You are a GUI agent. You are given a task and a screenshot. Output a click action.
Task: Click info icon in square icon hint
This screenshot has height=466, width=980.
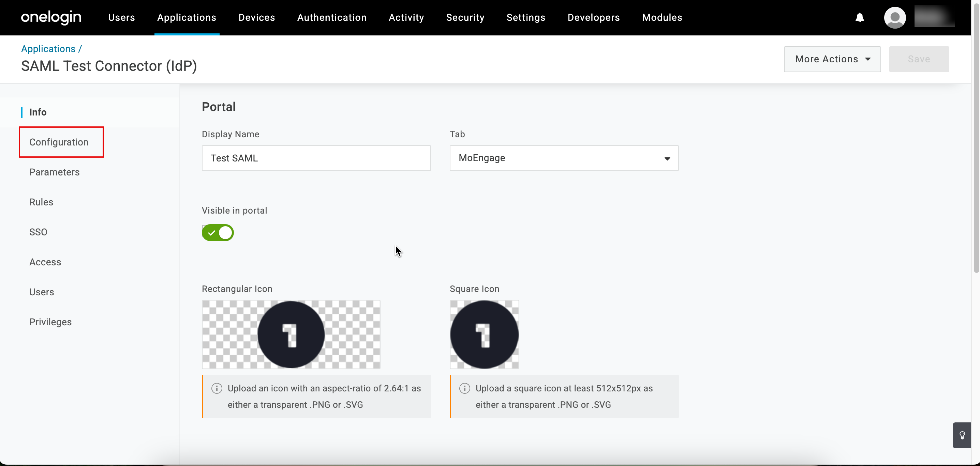tap(464, 388)
